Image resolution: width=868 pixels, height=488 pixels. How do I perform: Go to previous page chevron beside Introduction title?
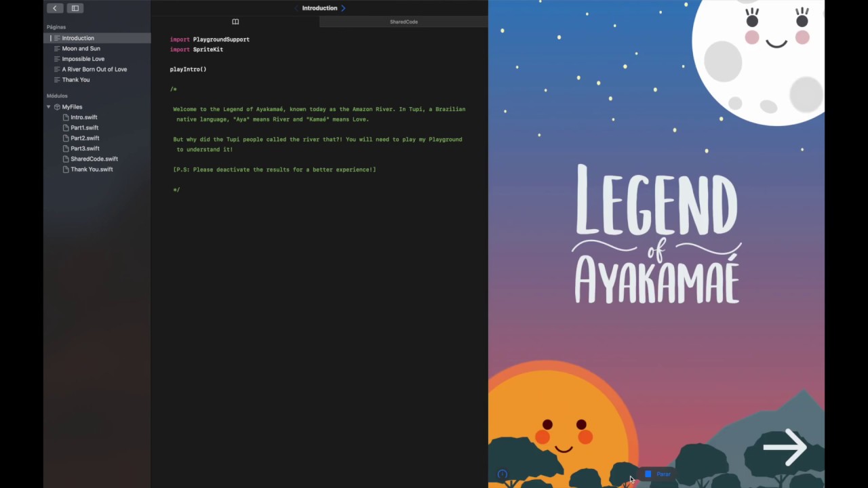[x=296, y=8]
